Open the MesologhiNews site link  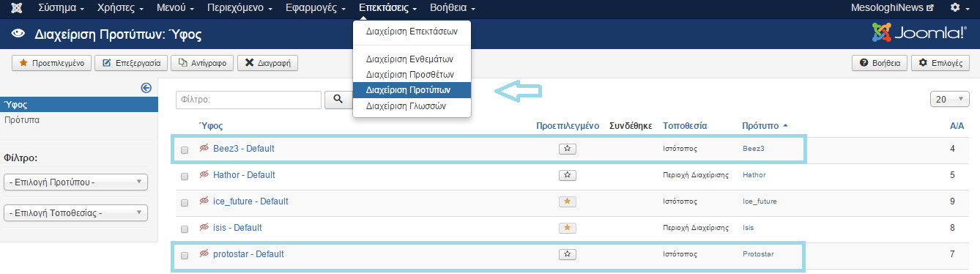click(892, 8)
